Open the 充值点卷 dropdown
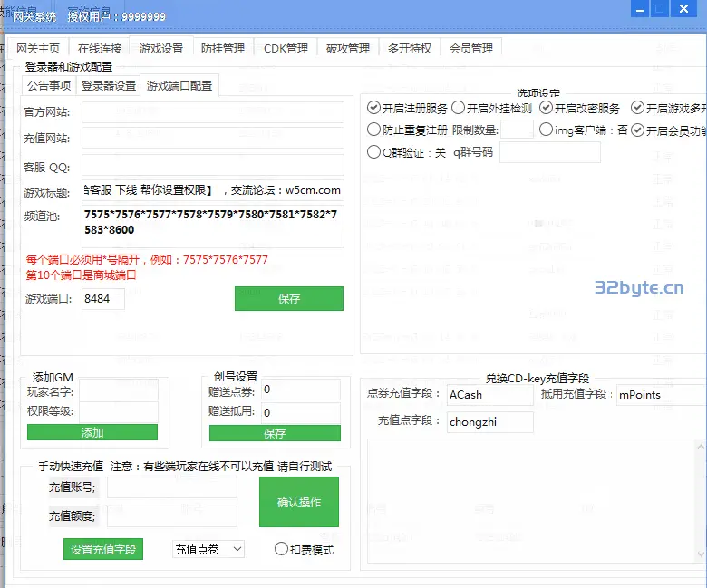The width and height of the screenshot is (707, 588). (x=208, y=549)
